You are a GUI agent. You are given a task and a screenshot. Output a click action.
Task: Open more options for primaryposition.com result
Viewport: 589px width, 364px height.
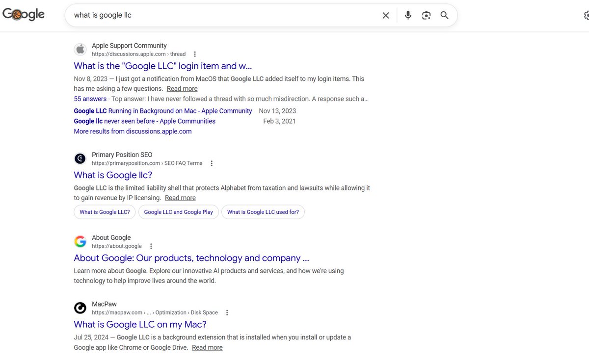click(212, 163)
